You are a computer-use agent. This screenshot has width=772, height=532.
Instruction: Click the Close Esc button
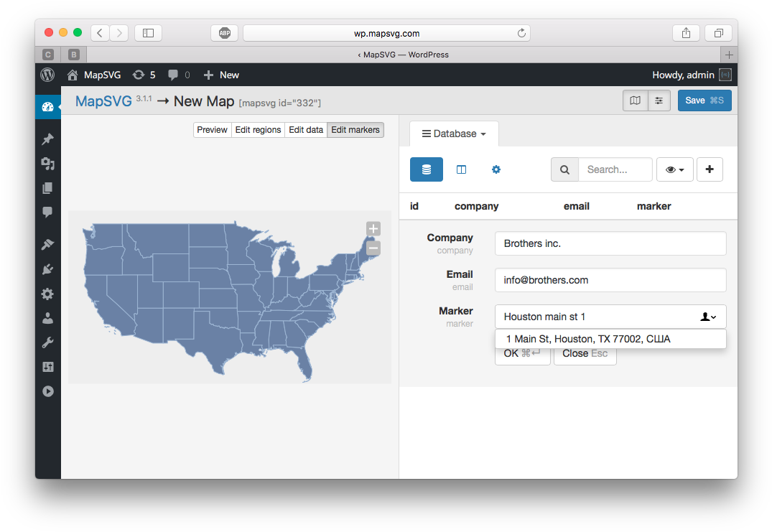tap(585, 355)
